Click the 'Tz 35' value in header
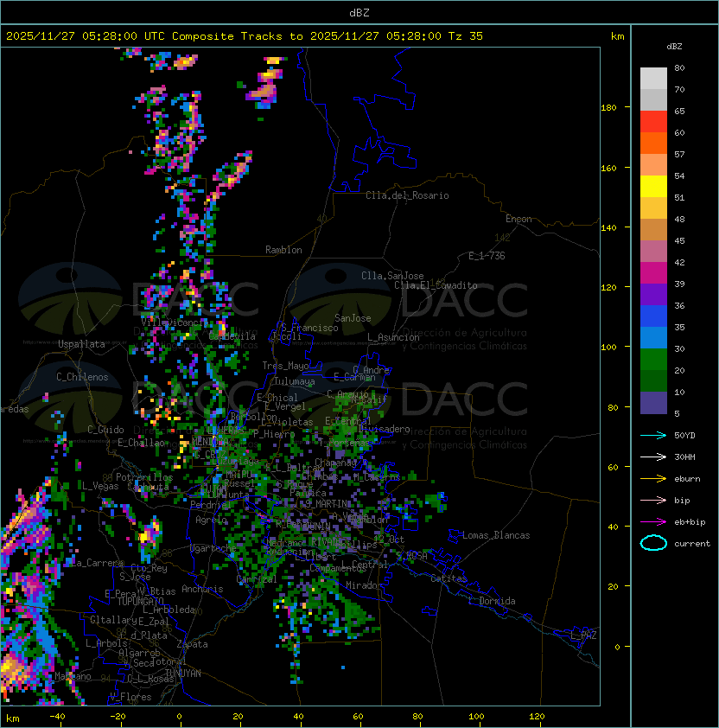This screenshot has height=728, width=719. [466, 35]
